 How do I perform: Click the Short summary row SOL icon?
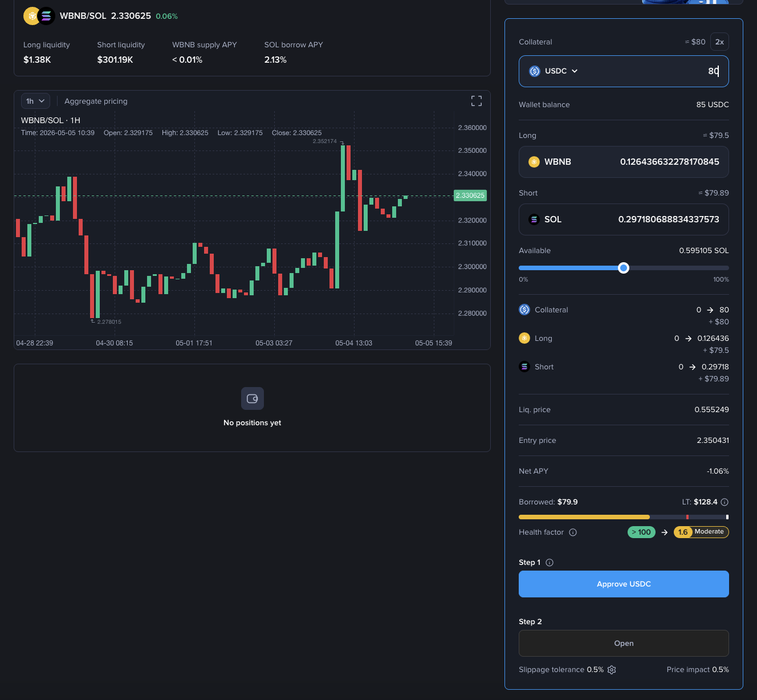coord(524,367)
